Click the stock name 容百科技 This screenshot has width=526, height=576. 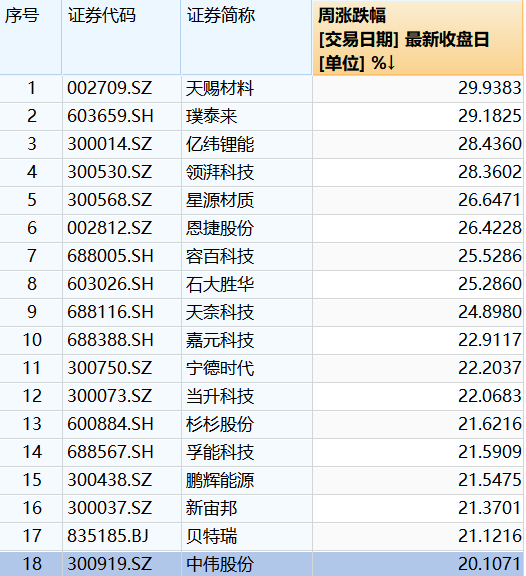coord(220,256)
